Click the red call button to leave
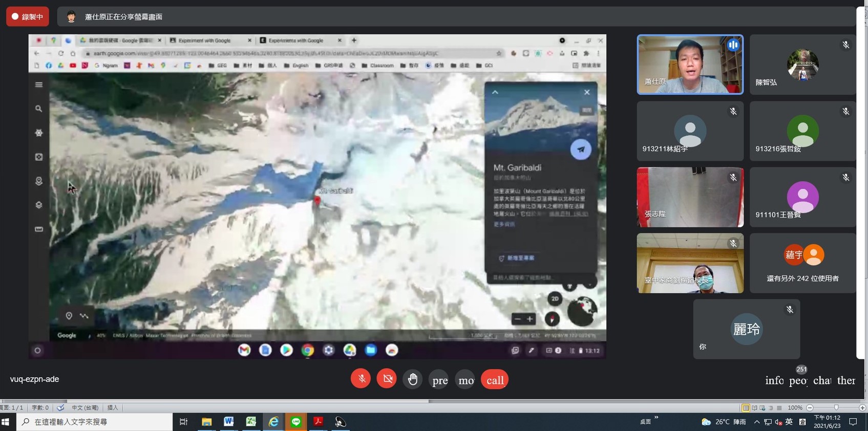 (495, 380)
